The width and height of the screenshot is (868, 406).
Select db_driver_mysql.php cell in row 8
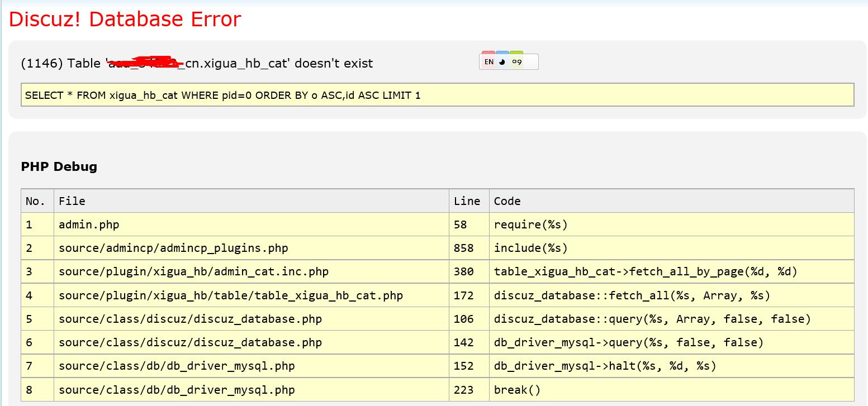pos(252,390)
